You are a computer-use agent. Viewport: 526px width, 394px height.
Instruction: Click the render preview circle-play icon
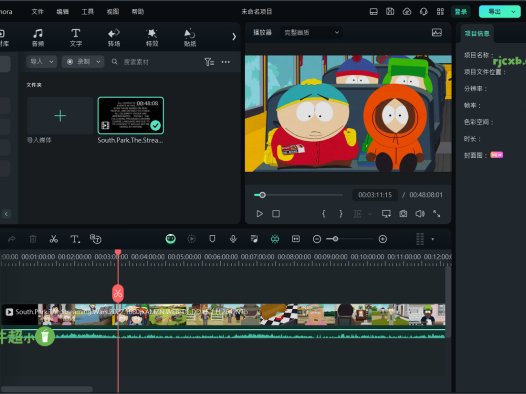pyautogui.click(x=192, y=239)
